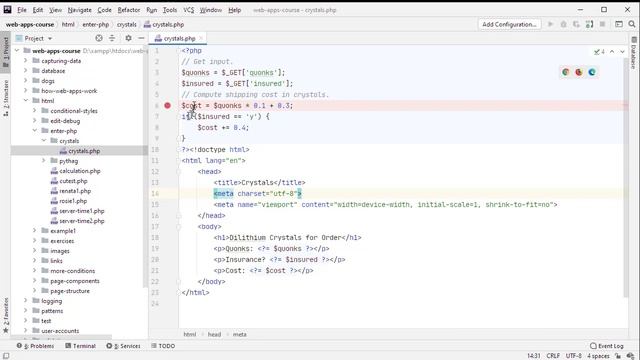Open the Problems tool window
This screenshot has height=360, width=640.
point(36,346)
